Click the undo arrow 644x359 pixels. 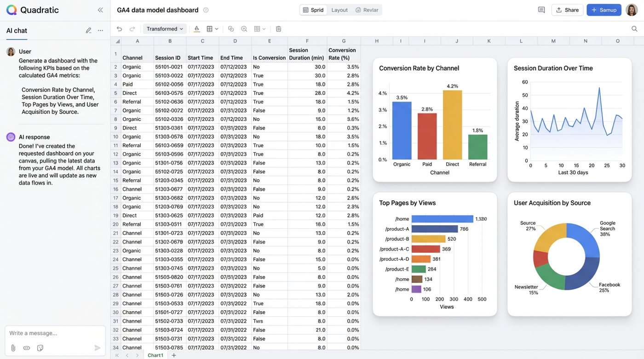click(x=120, y=29)
